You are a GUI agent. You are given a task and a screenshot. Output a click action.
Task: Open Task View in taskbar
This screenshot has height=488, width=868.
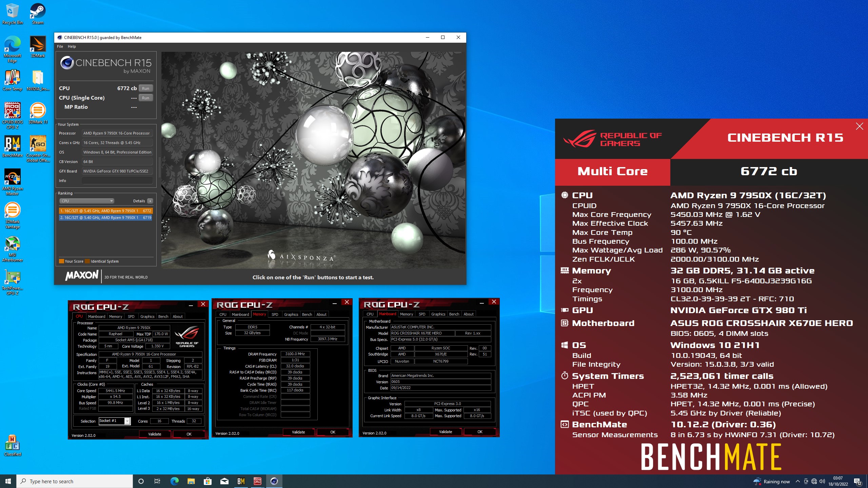coord(157,481)
